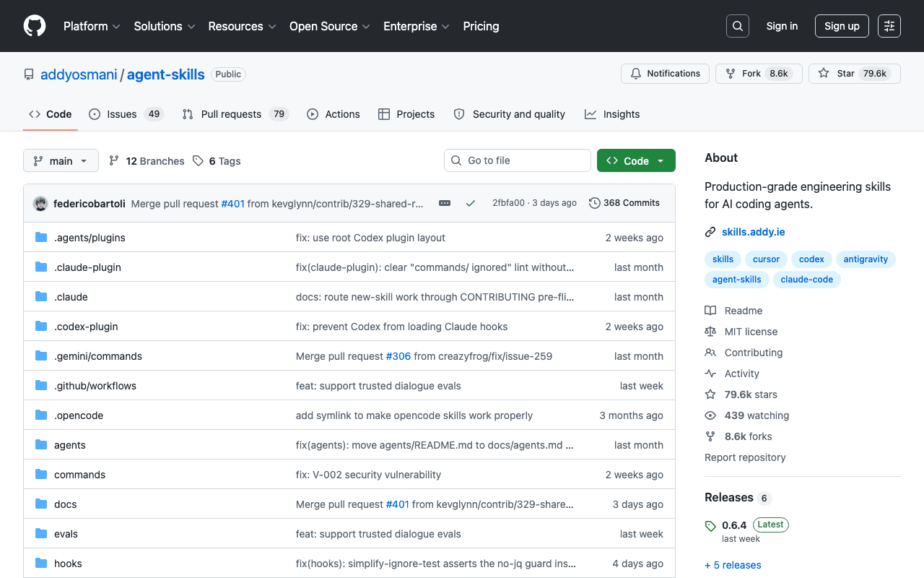Click the .agents/plugins folder icon
Image resolution: width=924 pixels, height=578 pixels.
pos(41,238)
